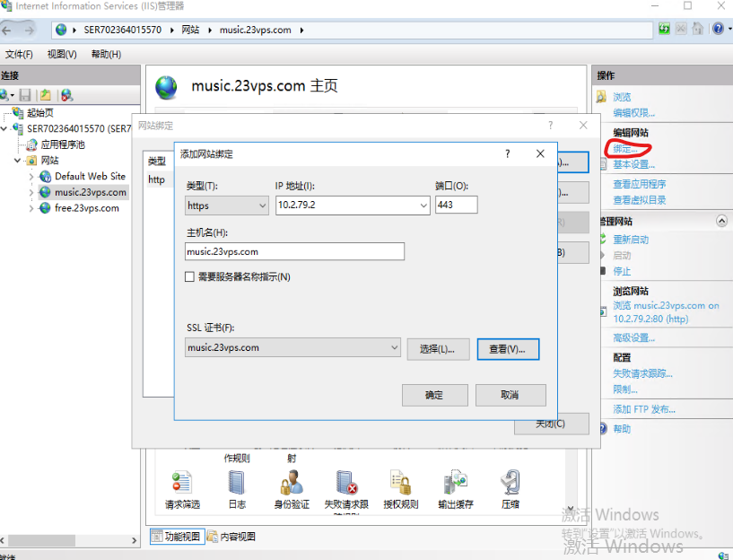
Task: Switch to the 功能视图 tab
Action: (x=177, y=536)
